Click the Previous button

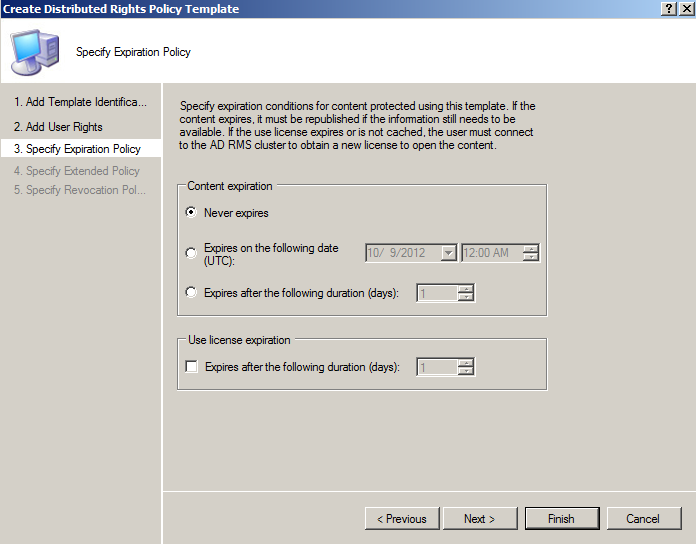pyautogui.click(x=402, y=519)
